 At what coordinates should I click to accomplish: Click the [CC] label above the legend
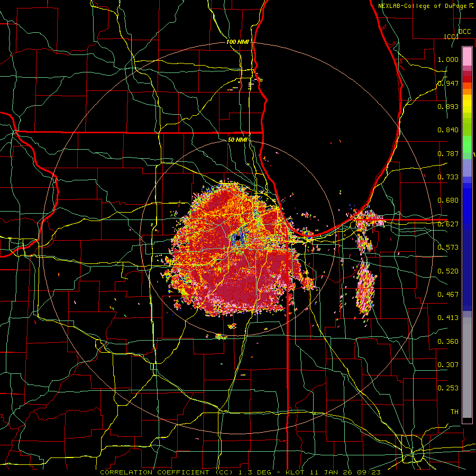[451, 36]
